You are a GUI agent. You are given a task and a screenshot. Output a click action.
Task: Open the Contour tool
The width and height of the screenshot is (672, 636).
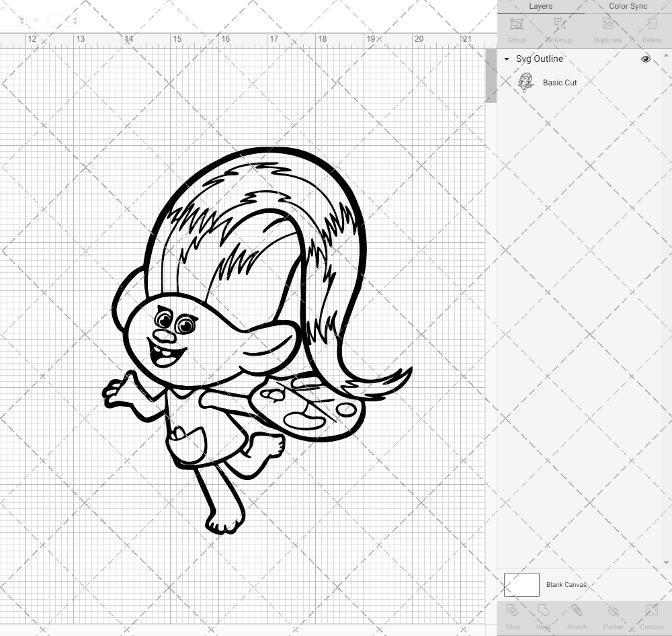[650, 615]
